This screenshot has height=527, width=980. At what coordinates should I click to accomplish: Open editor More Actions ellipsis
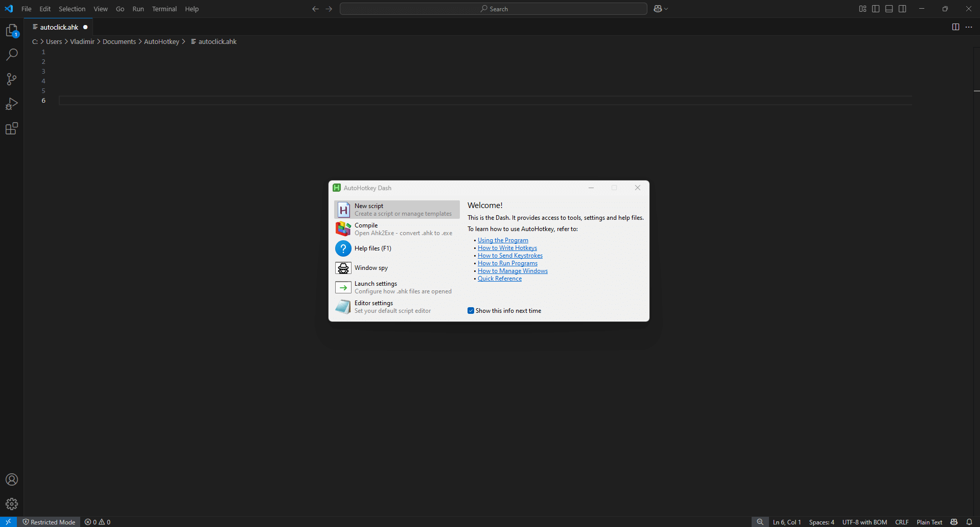tap(969, 27)
